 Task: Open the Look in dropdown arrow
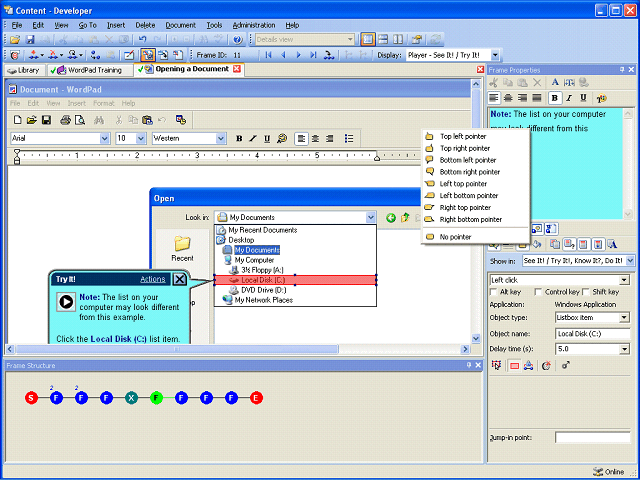370,218
